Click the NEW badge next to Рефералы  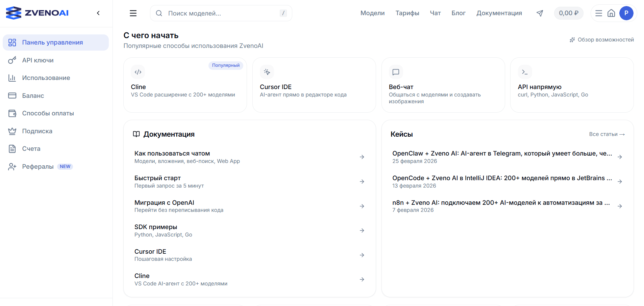(x=65, y=167)
